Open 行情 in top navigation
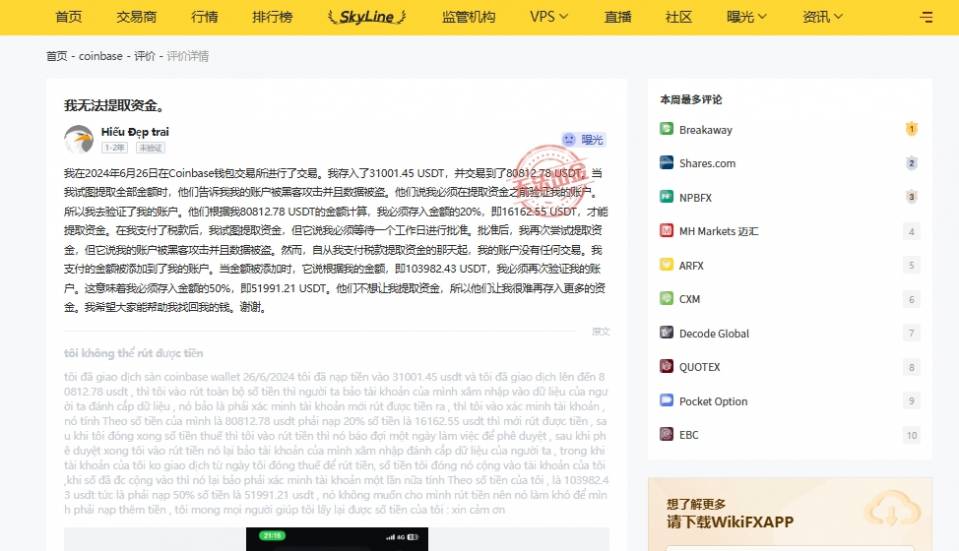This screenshot has width=959, height=551. coord(204,17)
